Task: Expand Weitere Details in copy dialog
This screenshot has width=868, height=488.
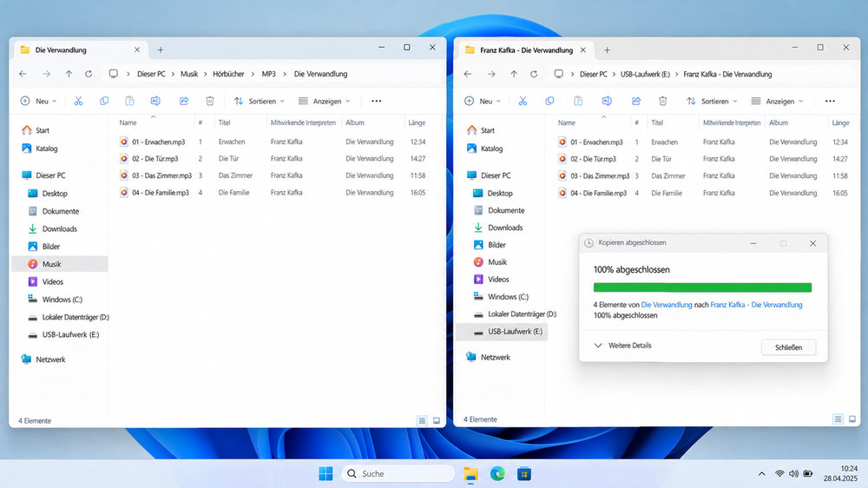Action: [x=622, y=345]
